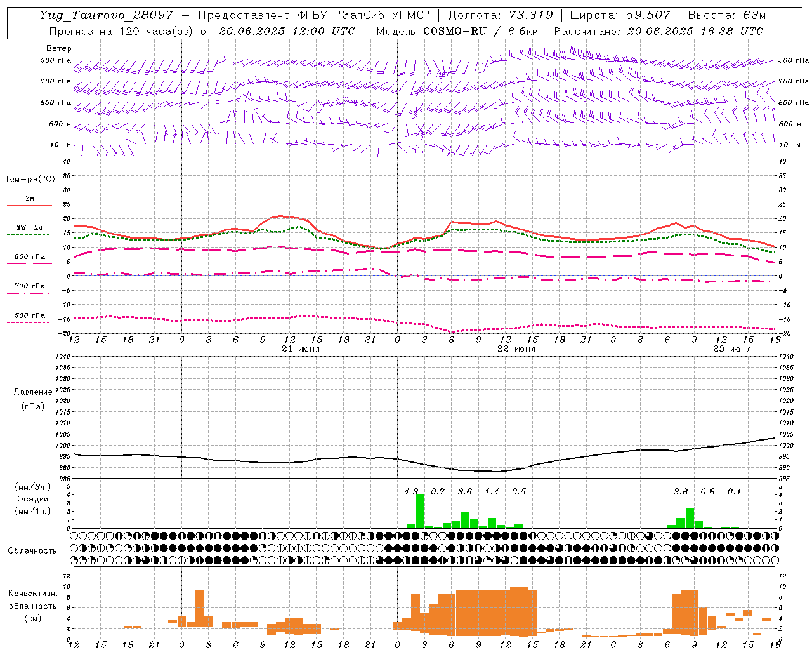812x650 pixels.
Task: Click the station title Yug_Taurovo_28097
Action: [107, 15]
